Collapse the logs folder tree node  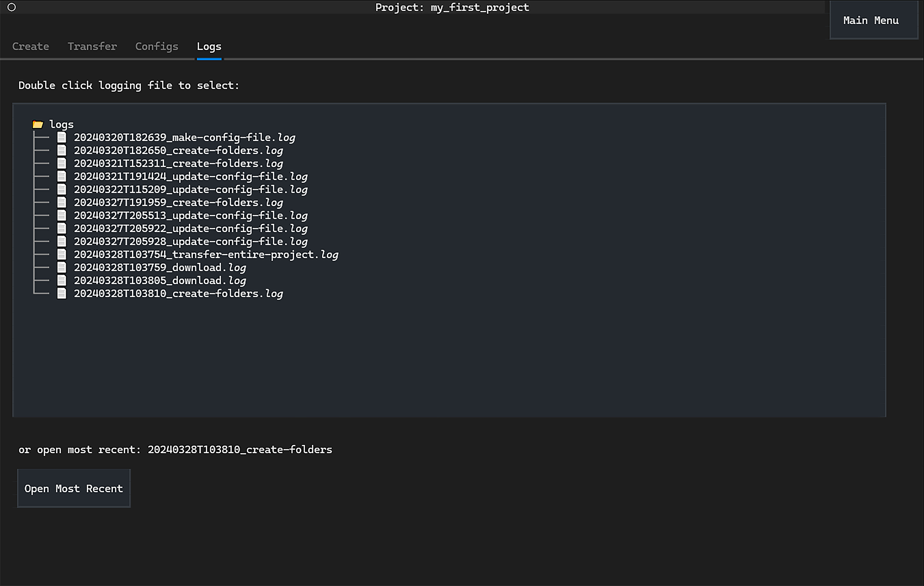click(61, 124)
